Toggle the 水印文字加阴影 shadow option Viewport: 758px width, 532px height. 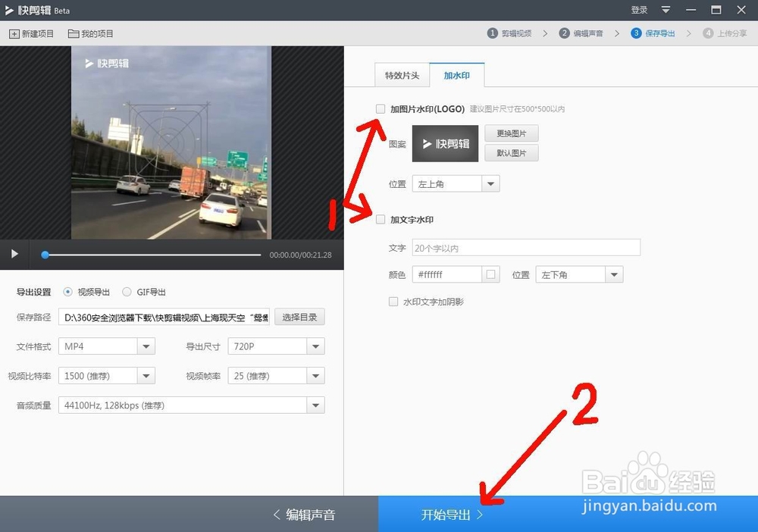pos(393,301)
